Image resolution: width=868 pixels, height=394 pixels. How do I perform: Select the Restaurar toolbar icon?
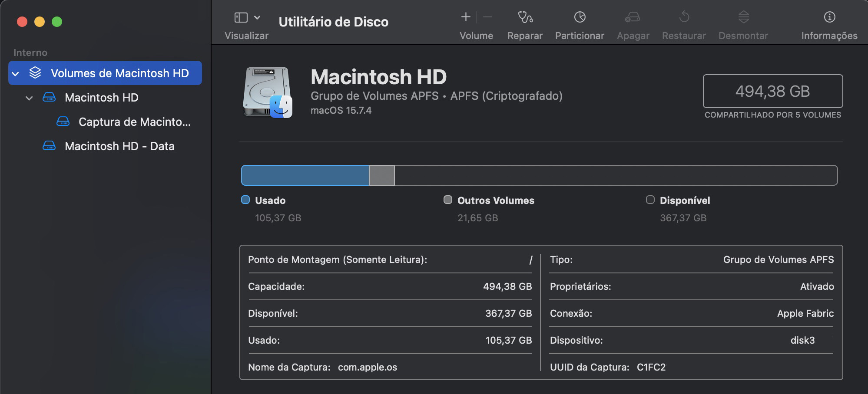pyautogui.click(x=683, y=22)
